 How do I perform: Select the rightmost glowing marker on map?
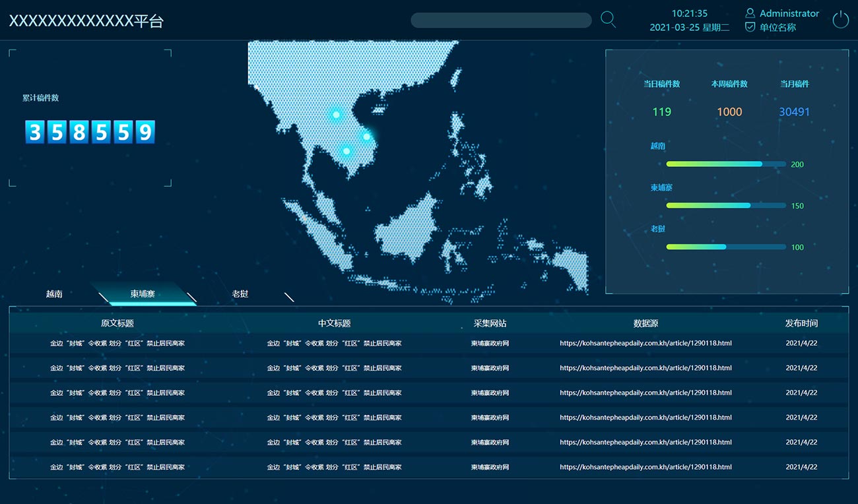(366, 137)
